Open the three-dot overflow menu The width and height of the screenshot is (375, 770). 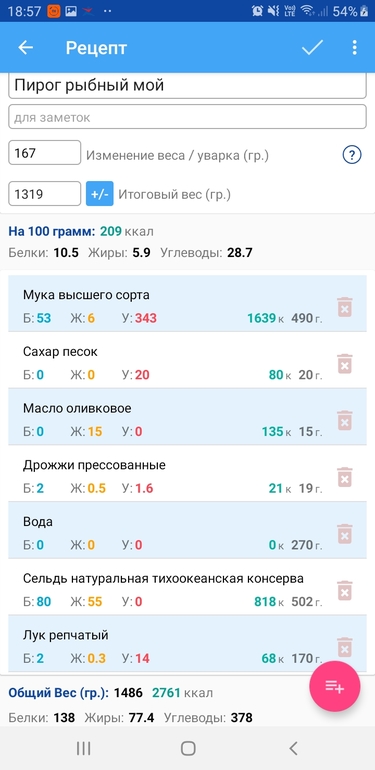coord(354,48)
